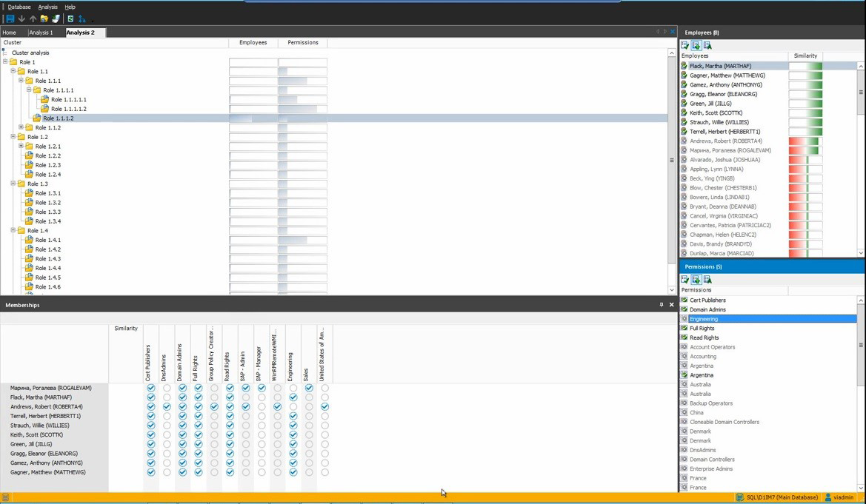Screen dimensions: 866x504
Task: Click the pin icon on Memberships panel
Action: click(x=661, y=305)
